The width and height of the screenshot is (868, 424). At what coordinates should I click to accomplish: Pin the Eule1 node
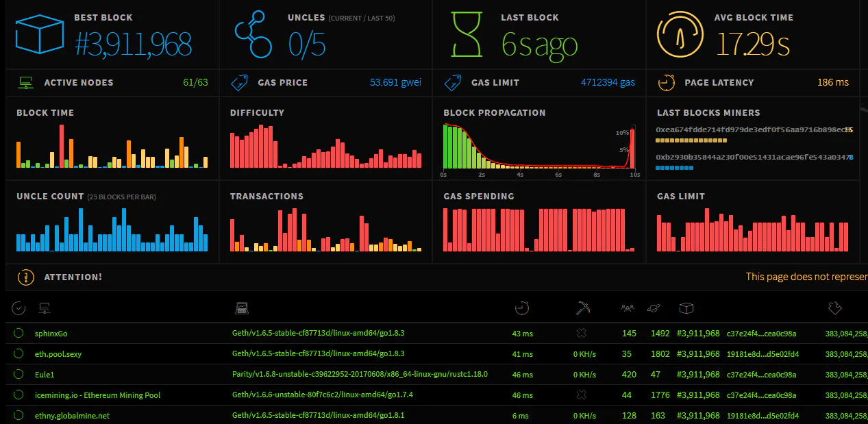point(18,375)
